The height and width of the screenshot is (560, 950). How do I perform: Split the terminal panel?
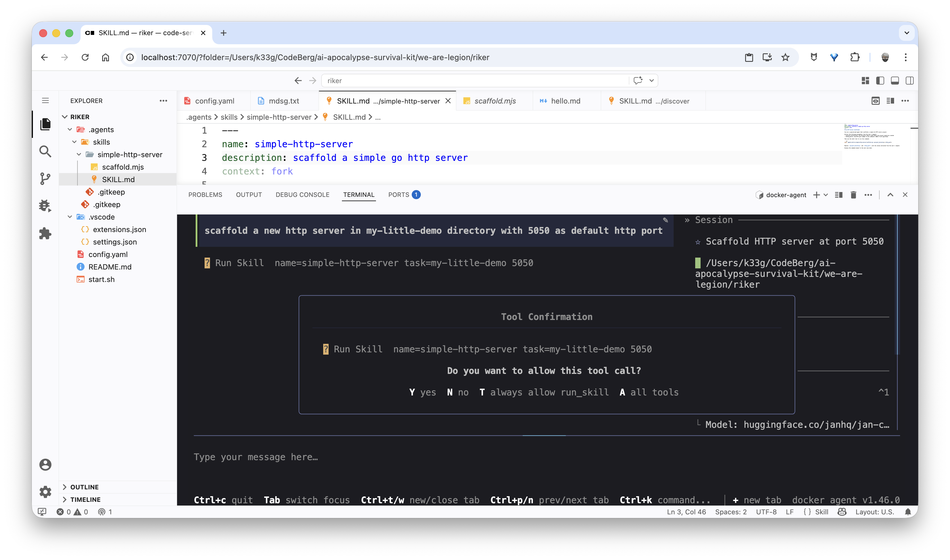click(838, 195)
